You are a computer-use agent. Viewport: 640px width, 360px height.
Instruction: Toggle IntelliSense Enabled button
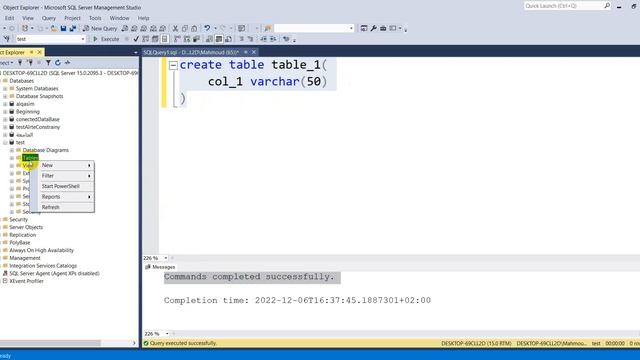pos(164,39)
